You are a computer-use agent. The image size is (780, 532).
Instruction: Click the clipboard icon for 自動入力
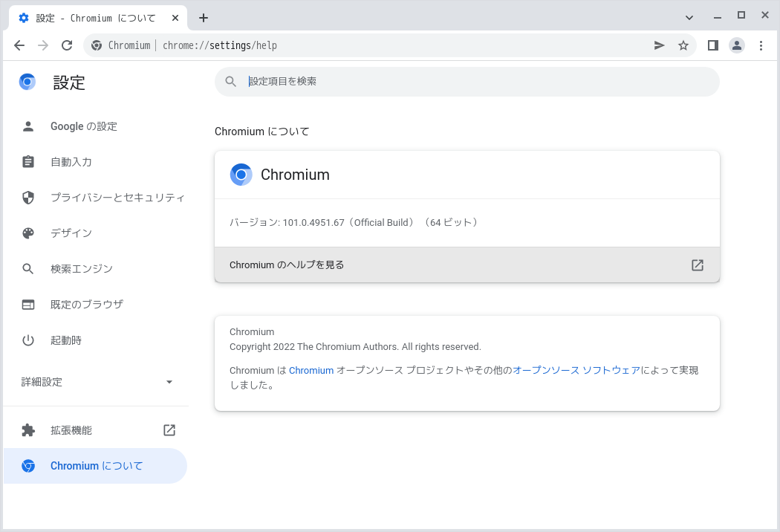pos(28,162)
